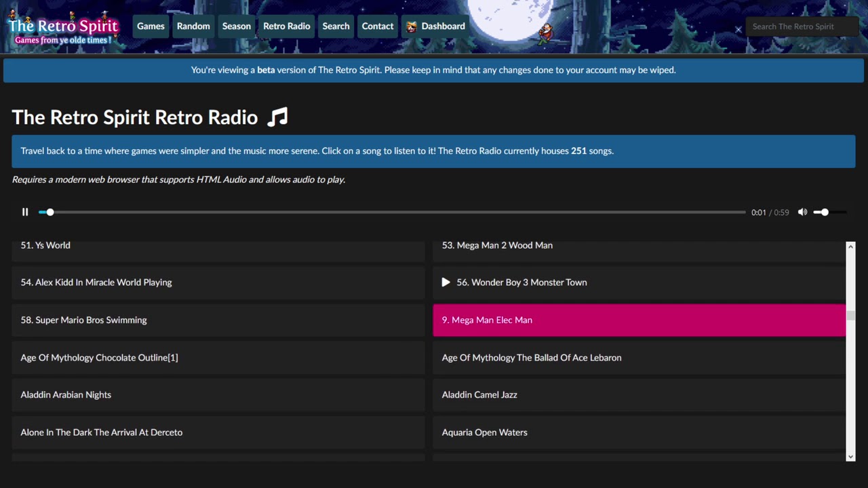Image resolution: width=868 pixels, height=488 pixels.
Task: Go to Season in navigation
Action: [x=237, y=26]
